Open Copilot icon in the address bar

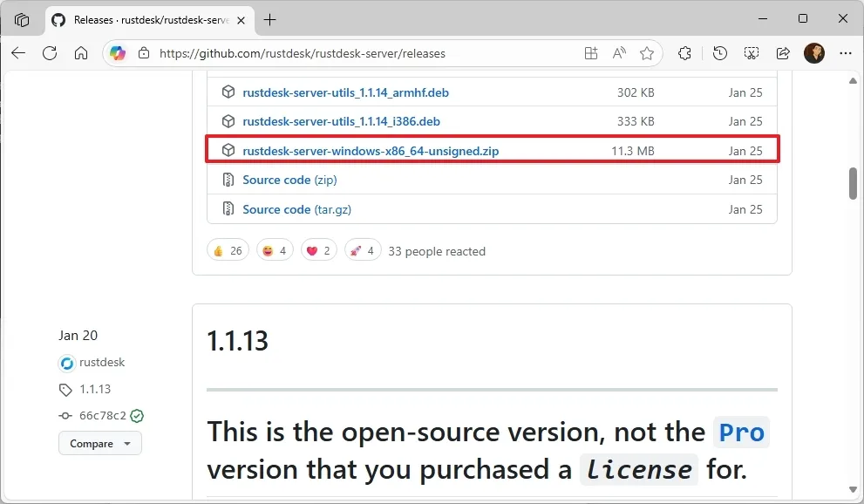click(118, 53)
